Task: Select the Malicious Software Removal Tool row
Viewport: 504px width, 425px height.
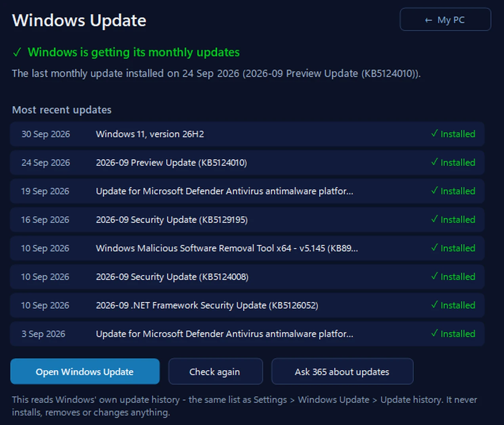Action: (247, 248)
